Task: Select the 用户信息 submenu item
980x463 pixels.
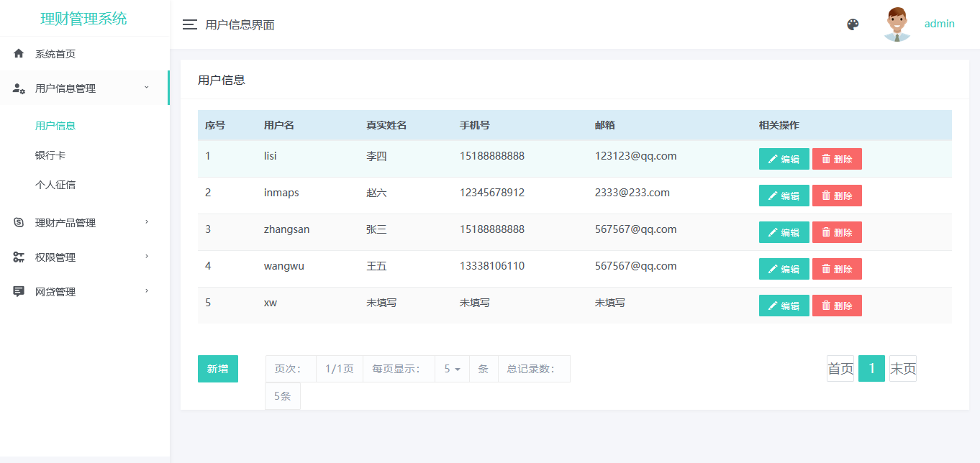Action: (55, 126)
